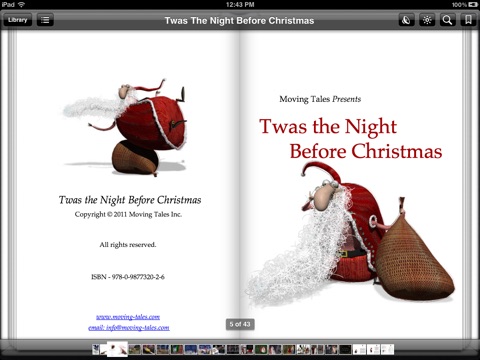The height and width of the screenshot is (360, 480).
Task: Open the www.moving-tales.com link
Action: coord(128,317)
